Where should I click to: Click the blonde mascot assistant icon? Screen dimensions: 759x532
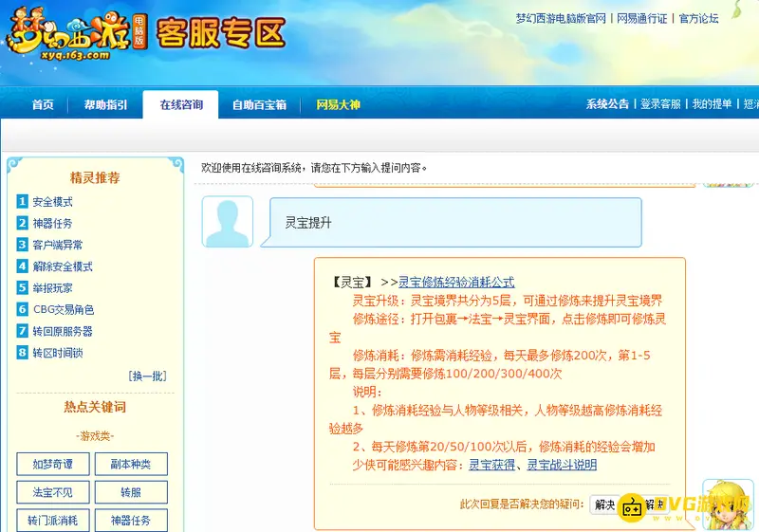[728, 503]
